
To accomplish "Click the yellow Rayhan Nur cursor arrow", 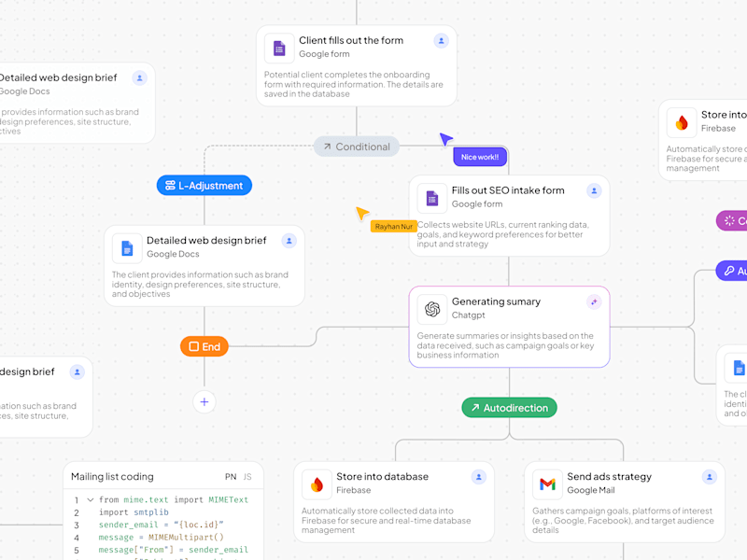I will pos(362,213).
